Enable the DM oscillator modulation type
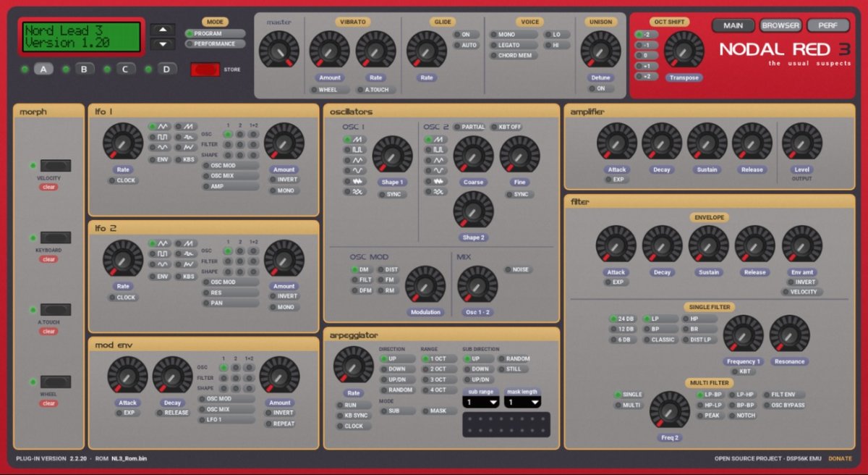This screenshot has width=868, height=475. point(362,269)
